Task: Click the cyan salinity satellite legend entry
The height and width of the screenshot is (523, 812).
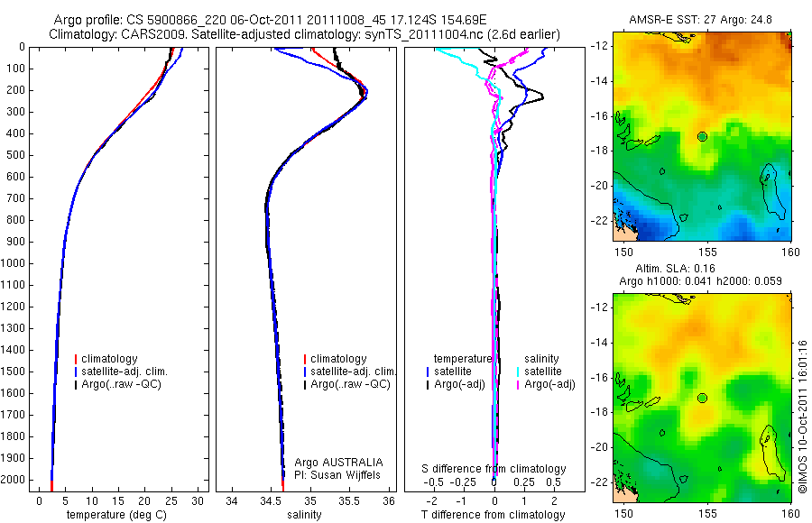Action: coord(540,372)
